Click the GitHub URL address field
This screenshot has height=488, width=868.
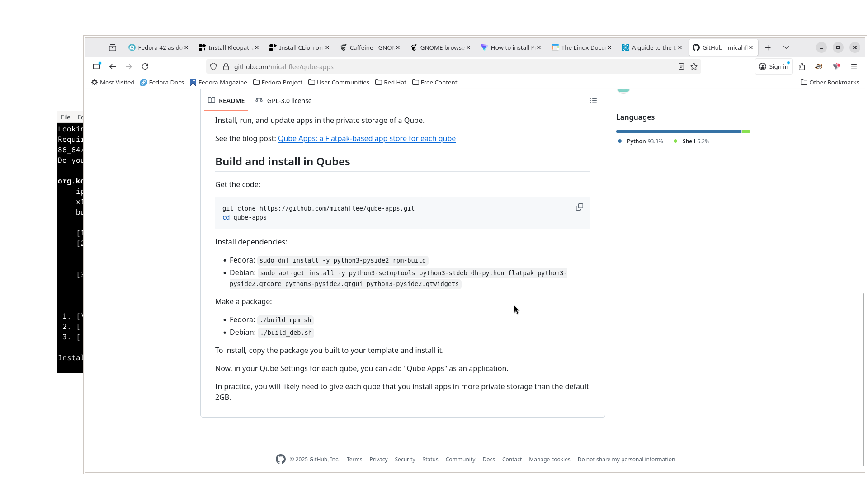pos(452,66)
